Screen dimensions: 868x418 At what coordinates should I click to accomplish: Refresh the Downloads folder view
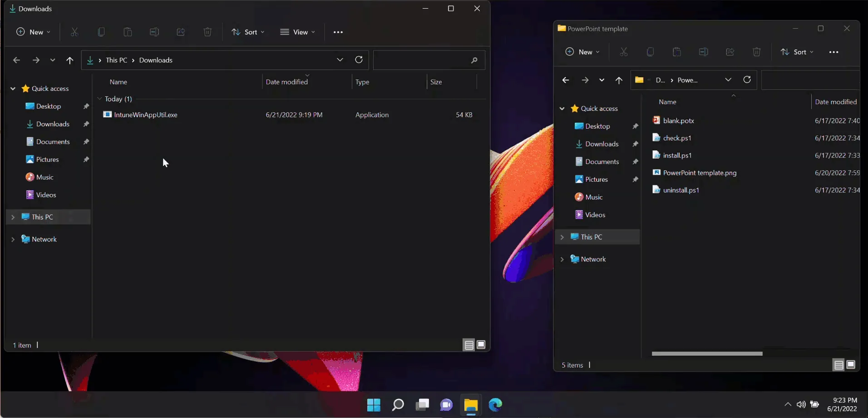pos(359,60)
